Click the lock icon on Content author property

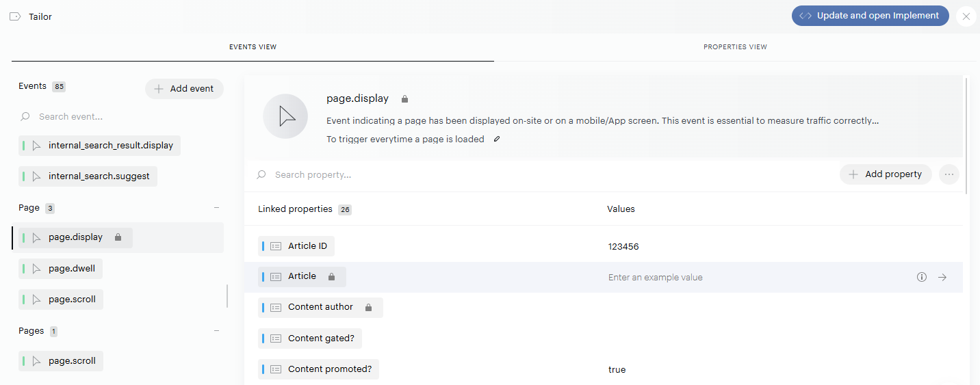(x=368, y=308)
